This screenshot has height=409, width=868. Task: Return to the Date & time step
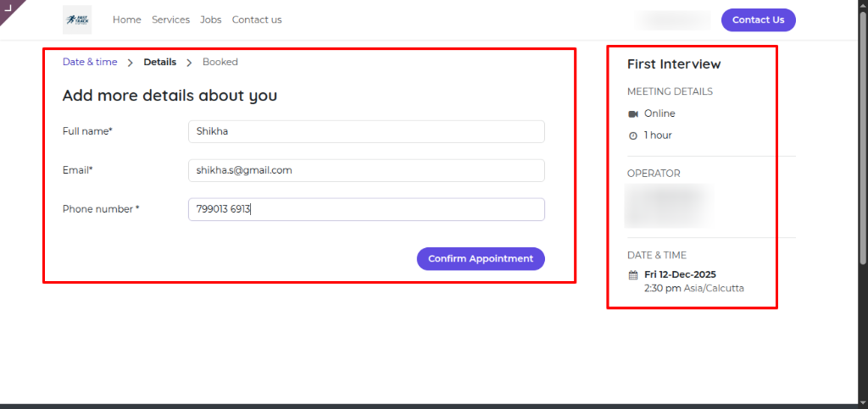pos(90,62)
